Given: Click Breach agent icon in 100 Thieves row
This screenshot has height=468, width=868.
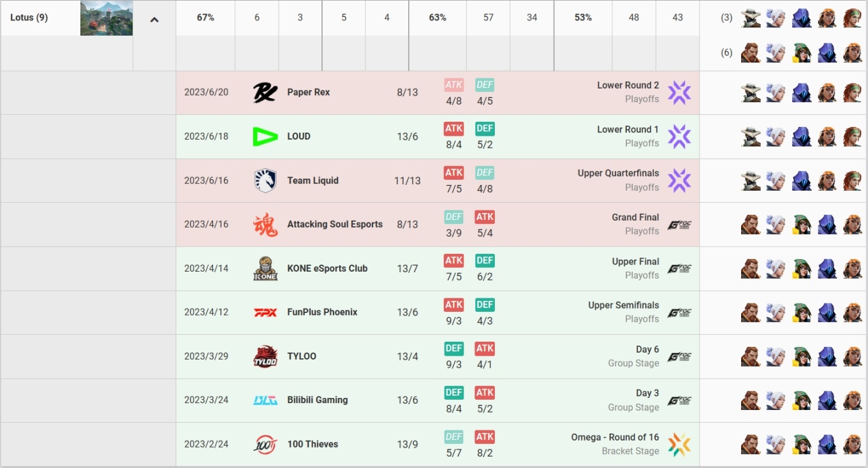Looking at the screenshot, I should pos(751,444).
